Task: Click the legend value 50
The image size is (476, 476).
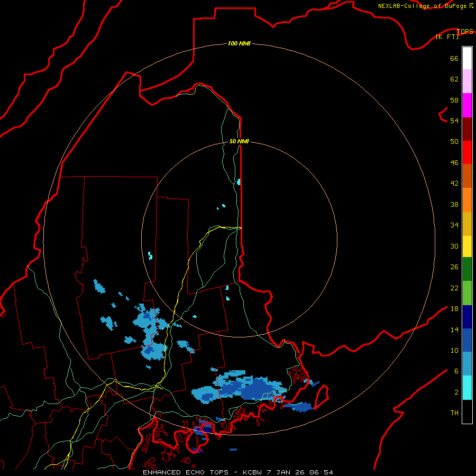Action: (454, 142)
